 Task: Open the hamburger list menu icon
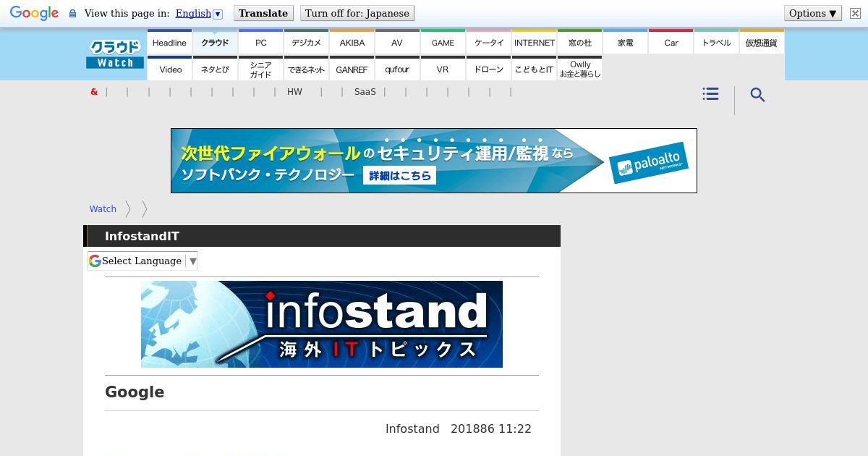710,94
